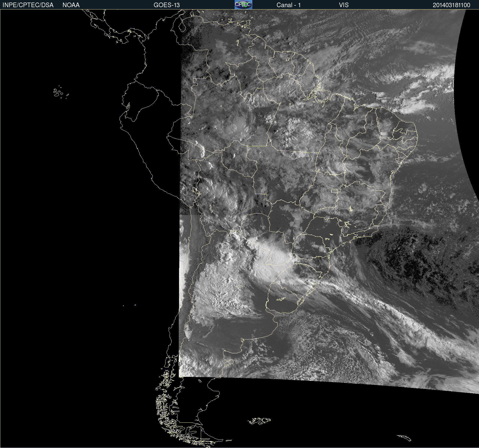Click the INPE/CPTEC/DSA header label
Screen dimensions: 479x448
28,5
